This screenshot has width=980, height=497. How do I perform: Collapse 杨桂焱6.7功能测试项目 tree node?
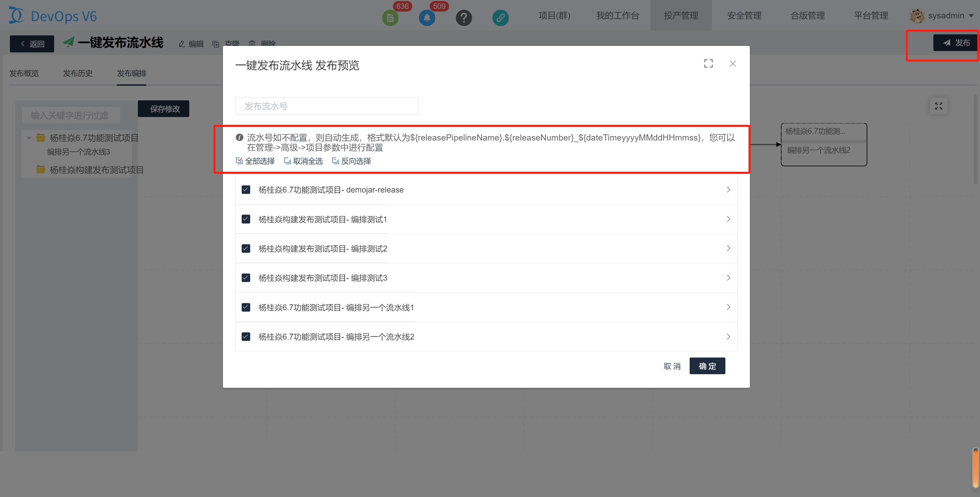tap(29, 138)
